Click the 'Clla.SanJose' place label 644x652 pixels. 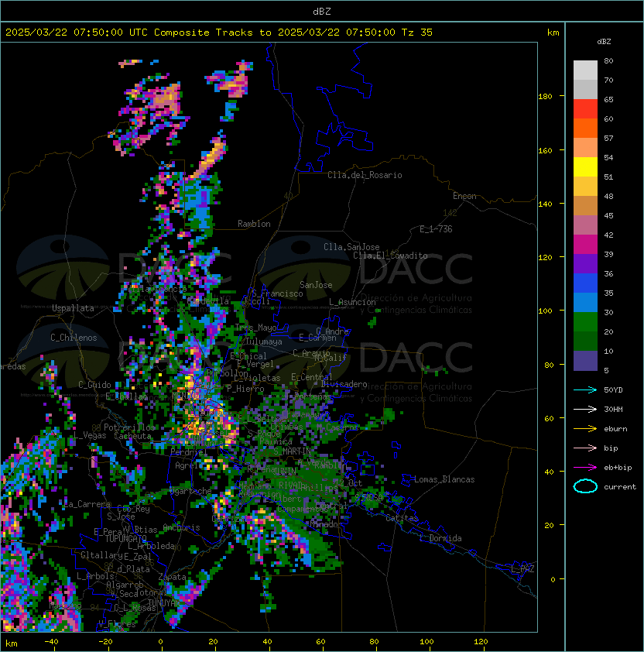pyautogui.click(x=351, y=247)
